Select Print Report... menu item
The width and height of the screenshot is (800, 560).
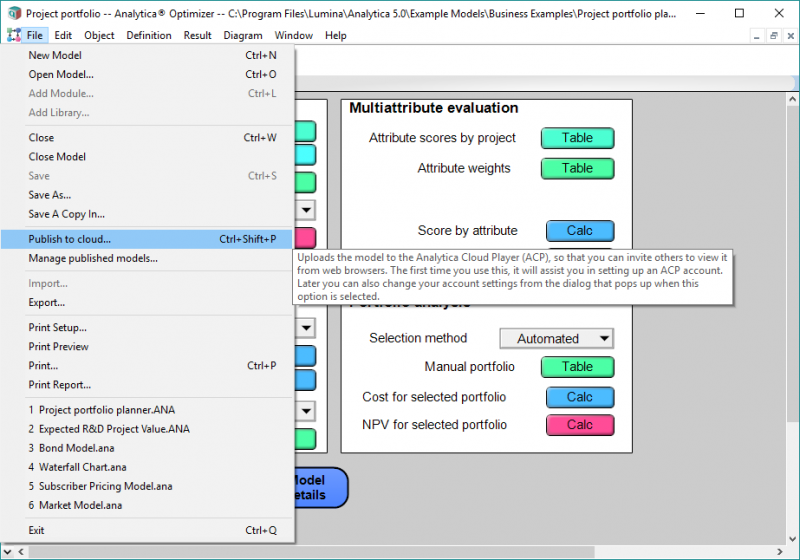coord(147,385)
